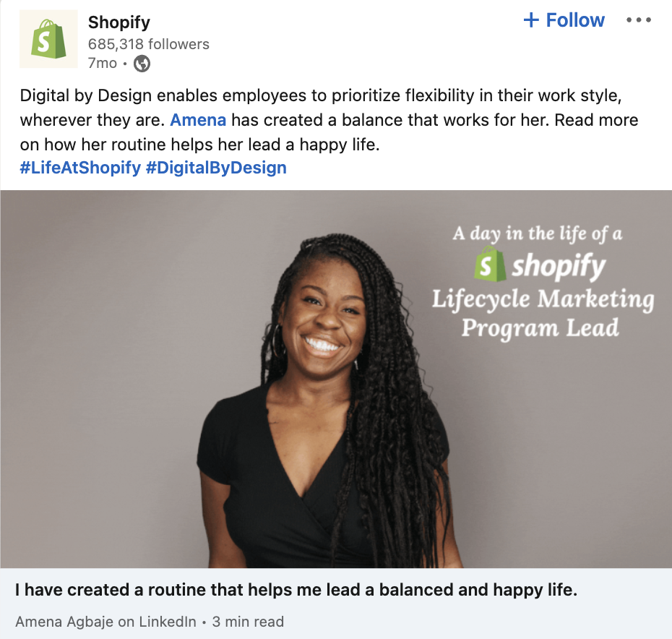672x639 pixels.
Task: Click the 7mo post timestamp
Action: 103,64
